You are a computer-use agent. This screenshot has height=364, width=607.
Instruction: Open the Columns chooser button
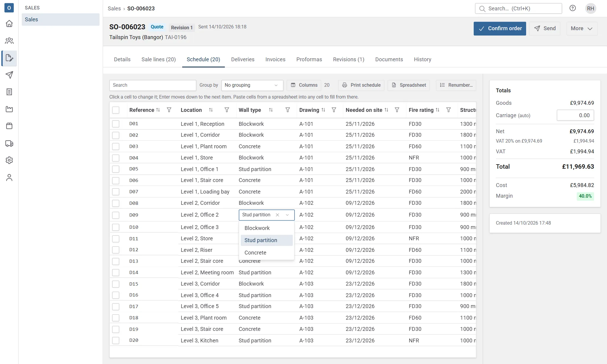point(304,85)
